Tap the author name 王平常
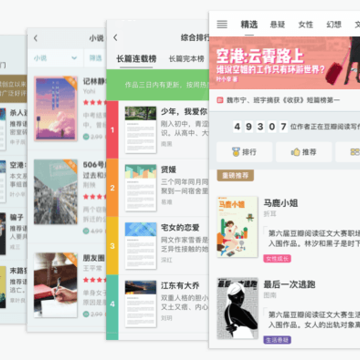 [x=92, y=269]
